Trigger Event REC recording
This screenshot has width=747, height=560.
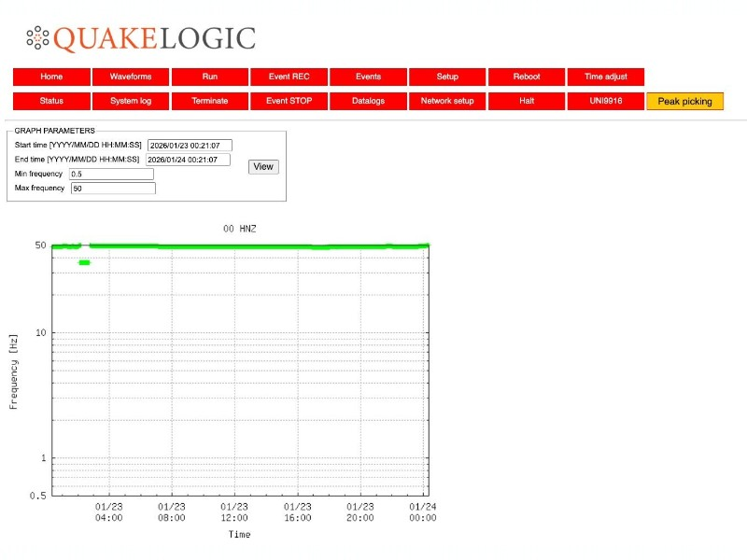tap(289, 77)
